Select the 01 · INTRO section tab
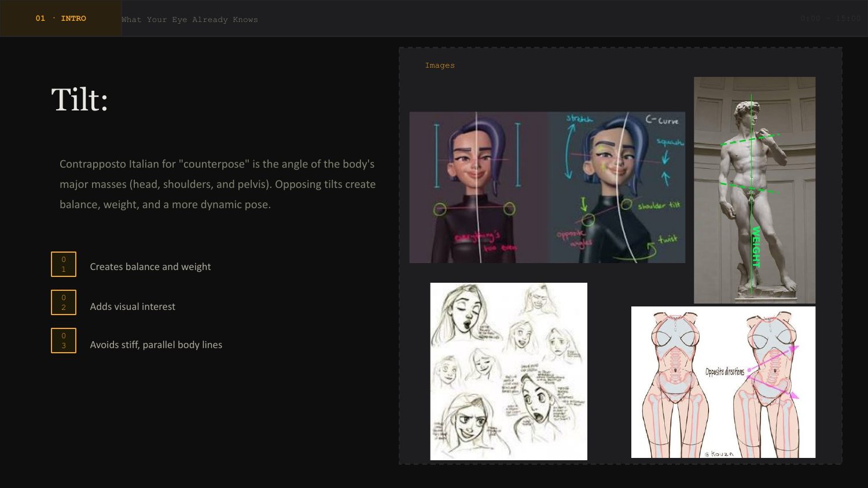Image resolution: width=868 pixels, height=488 pixels. click(61, 19)
